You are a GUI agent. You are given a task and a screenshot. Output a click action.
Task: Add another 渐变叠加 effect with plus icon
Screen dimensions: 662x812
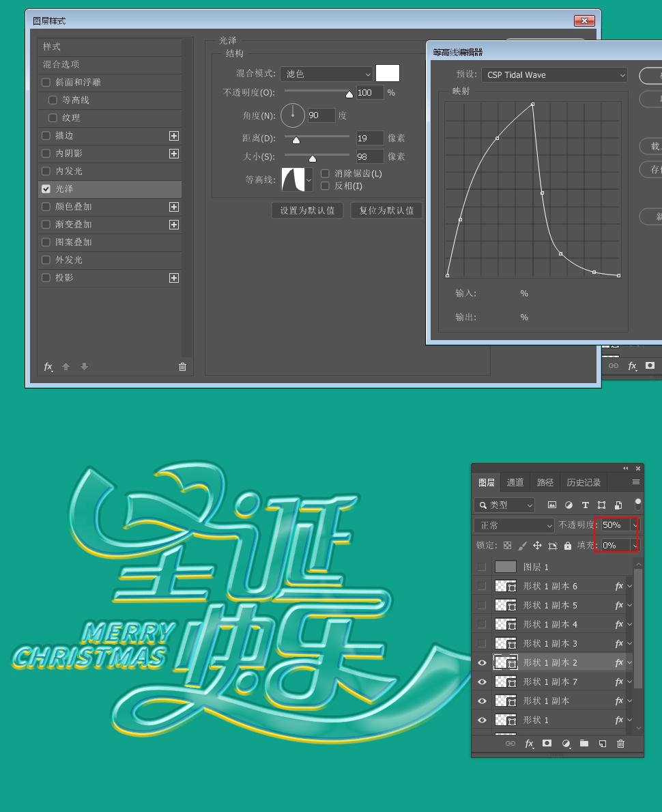coord(174,225)
